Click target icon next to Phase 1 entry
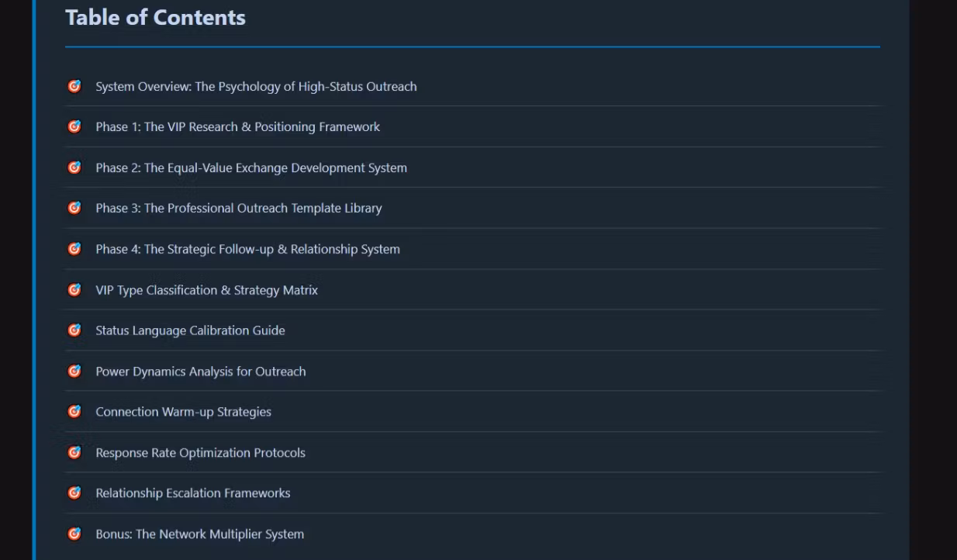 coord(74,126)
